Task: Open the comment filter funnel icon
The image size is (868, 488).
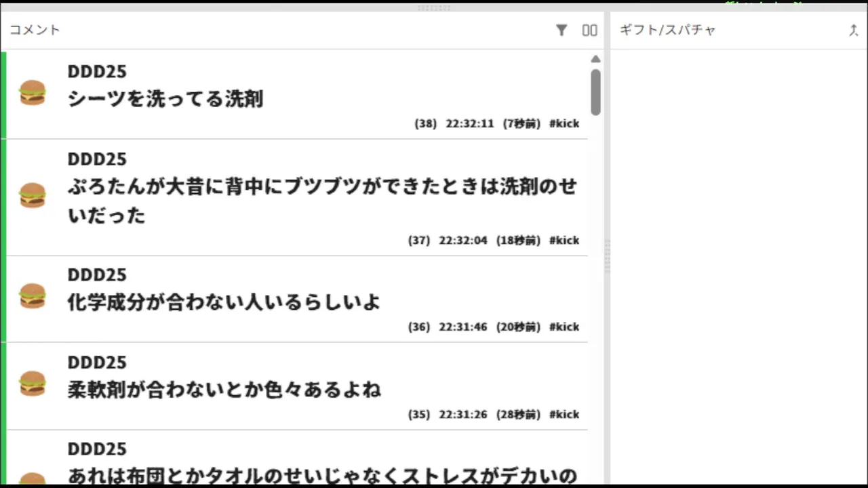Action: (561, 30)
